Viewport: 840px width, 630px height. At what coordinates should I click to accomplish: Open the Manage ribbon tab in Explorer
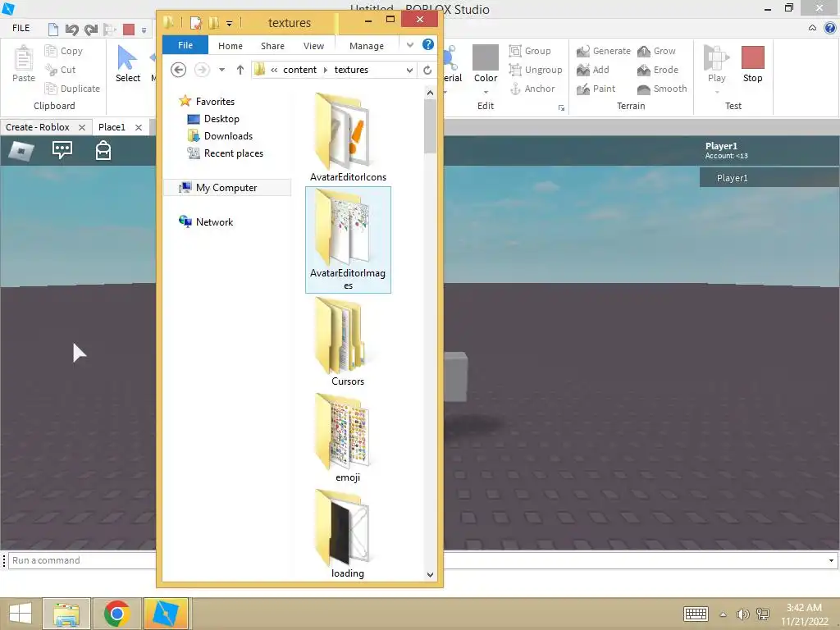coord(367,46)
